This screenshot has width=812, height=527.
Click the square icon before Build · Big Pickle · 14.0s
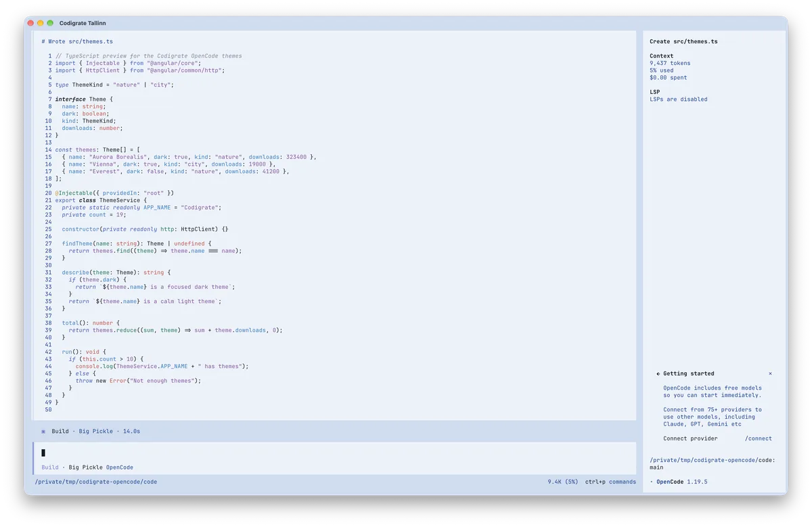(43, 431)
